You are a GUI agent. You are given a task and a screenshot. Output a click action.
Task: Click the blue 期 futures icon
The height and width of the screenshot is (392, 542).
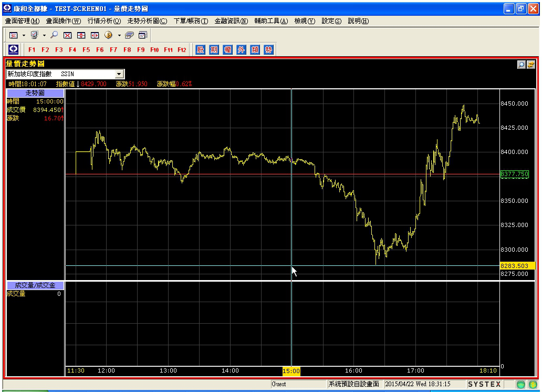[214, 50]
